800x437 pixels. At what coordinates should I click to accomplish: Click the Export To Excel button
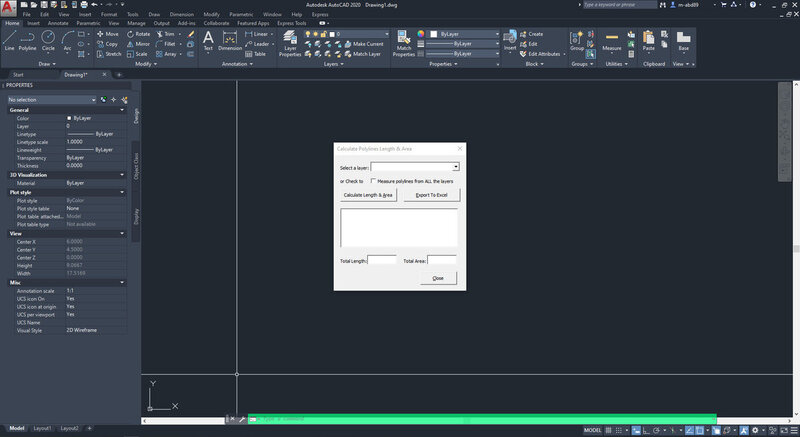[432, 195]
